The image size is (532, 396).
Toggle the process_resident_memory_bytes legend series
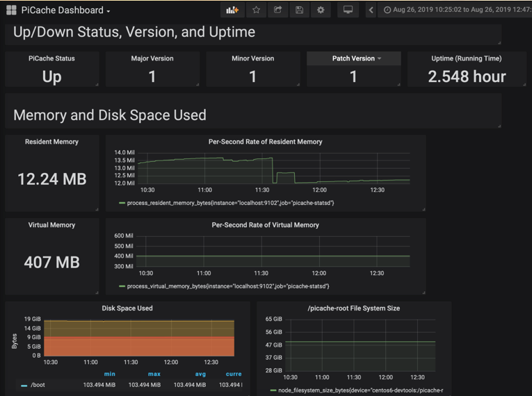pyautogui.click(x=229, y=203)
